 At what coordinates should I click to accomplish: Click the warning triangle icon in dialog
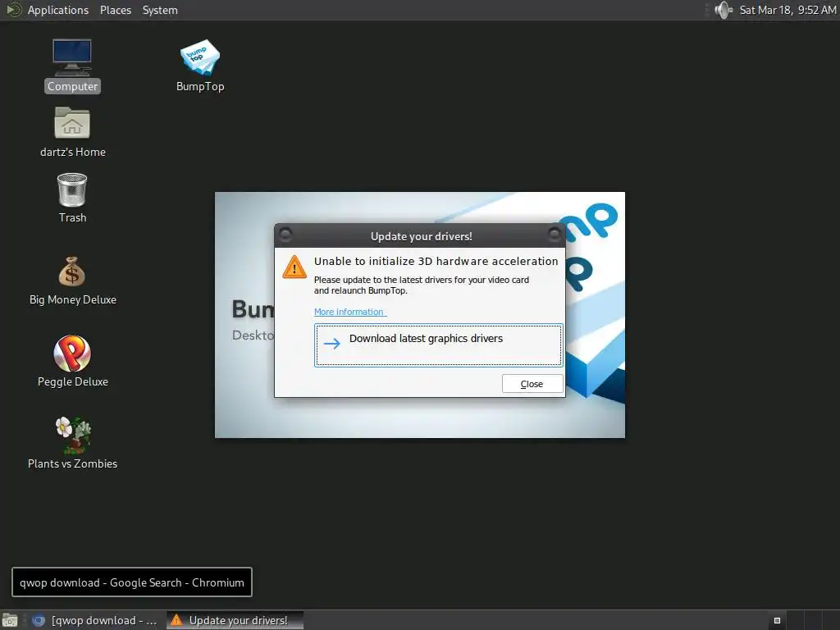294,267
